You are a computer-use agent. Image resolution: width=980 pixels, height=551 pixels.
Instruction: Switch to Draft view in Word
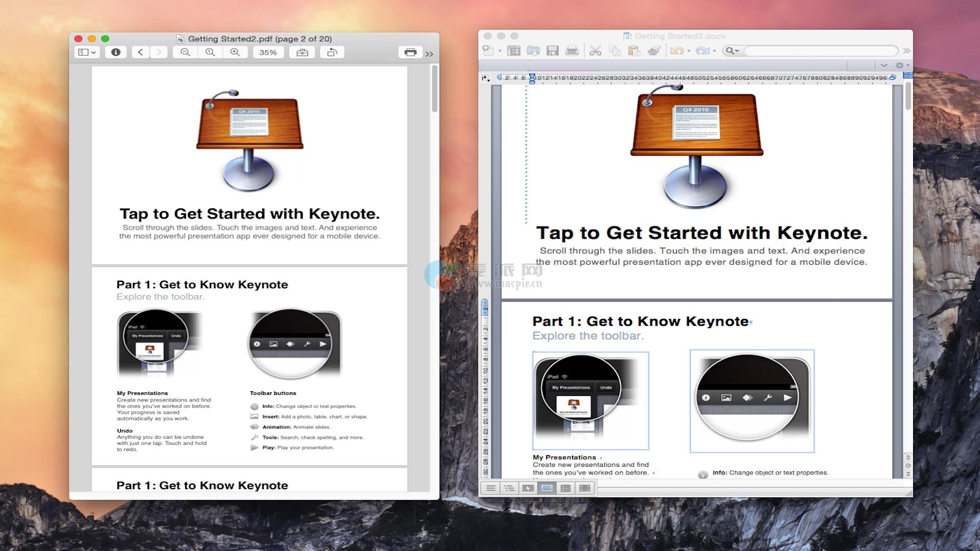coord(491,488)
